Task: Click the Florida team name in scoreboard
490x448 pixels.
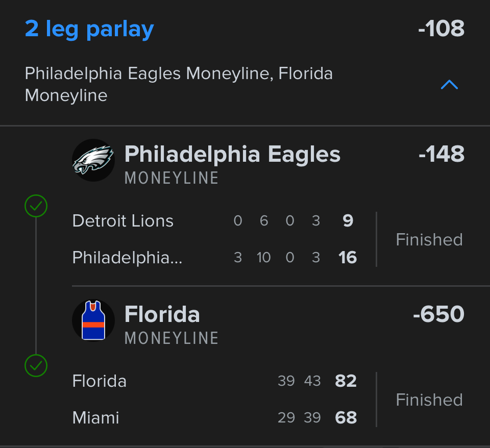Action: point(100,381)
